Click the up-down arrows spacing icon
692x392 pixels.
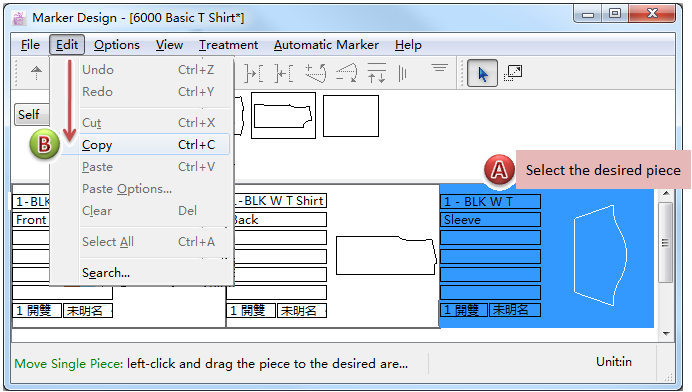376,73
